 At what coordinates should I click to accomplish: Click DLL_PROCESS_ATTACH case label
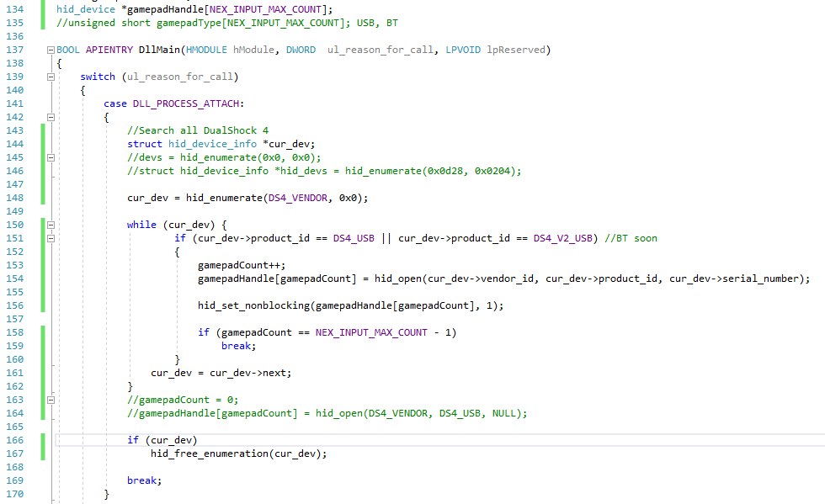tap(186, 103)
